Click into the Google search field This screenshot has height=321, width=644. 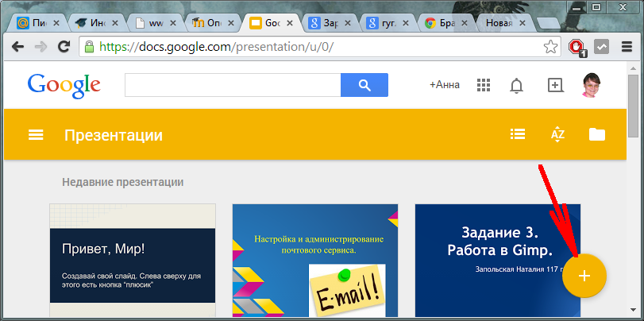(x=233, y=85)
